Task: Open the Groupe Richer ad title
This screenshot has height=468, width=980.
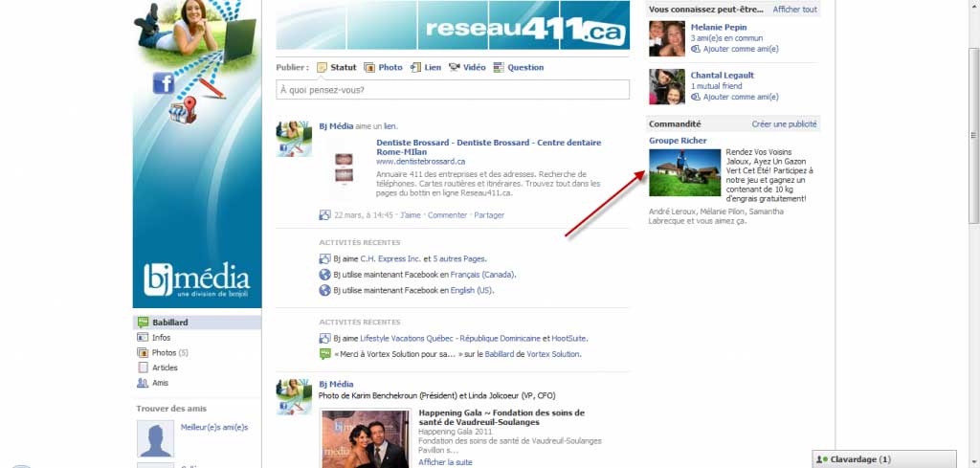Action: pos(678,141)
